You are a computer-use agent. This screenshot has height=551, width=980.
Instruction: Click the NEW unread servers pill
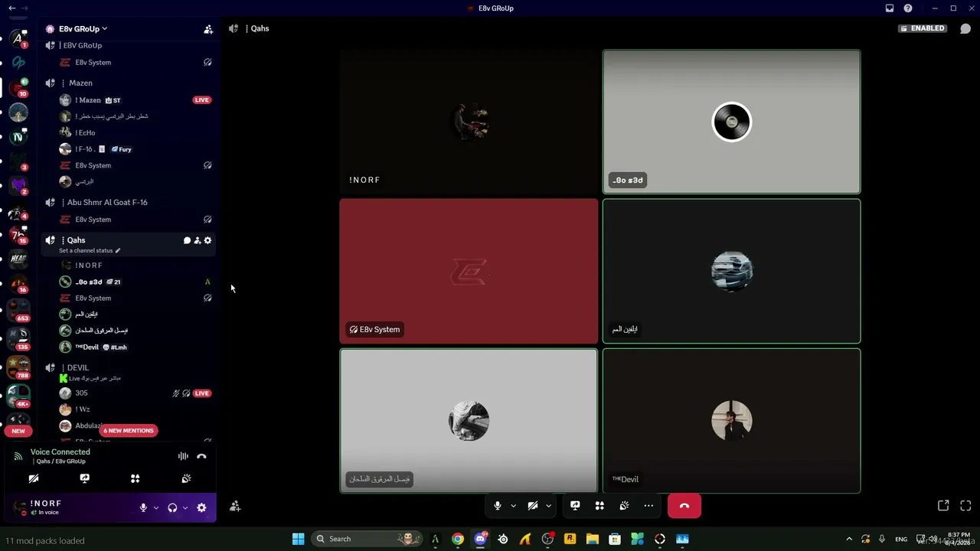pos(18,431)
